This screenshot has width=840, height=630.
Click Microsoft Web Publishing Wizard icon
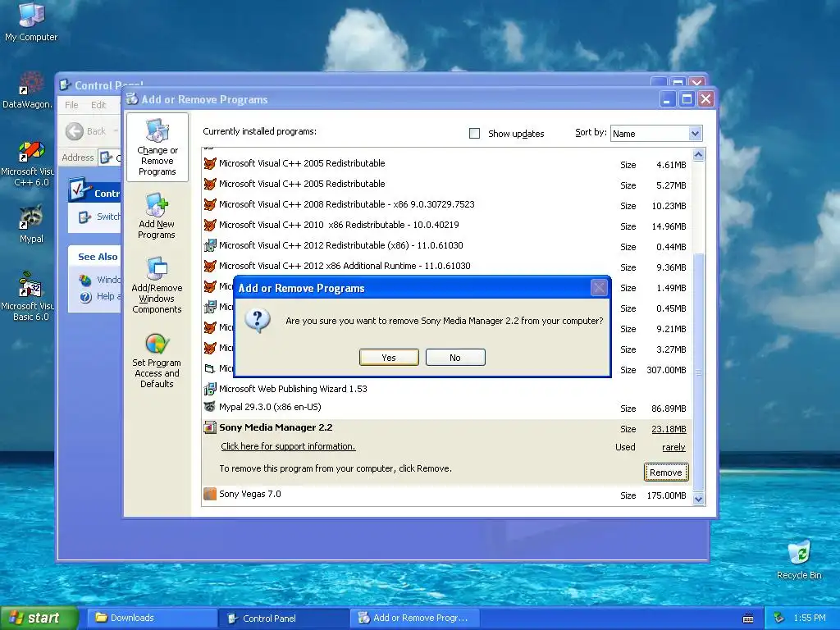click(210, 389)
